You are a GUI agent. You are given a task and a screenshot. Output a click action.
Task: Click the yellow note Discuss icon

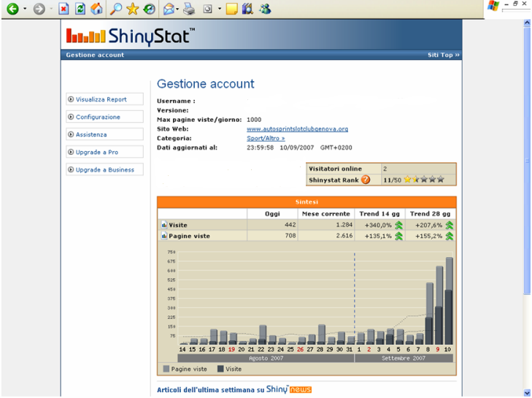click(x=232, y=9)
